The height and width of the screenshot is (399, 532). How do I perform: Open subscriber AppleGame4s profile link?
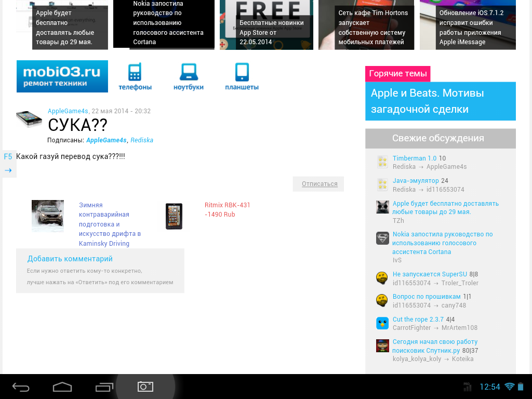[106, 140]
